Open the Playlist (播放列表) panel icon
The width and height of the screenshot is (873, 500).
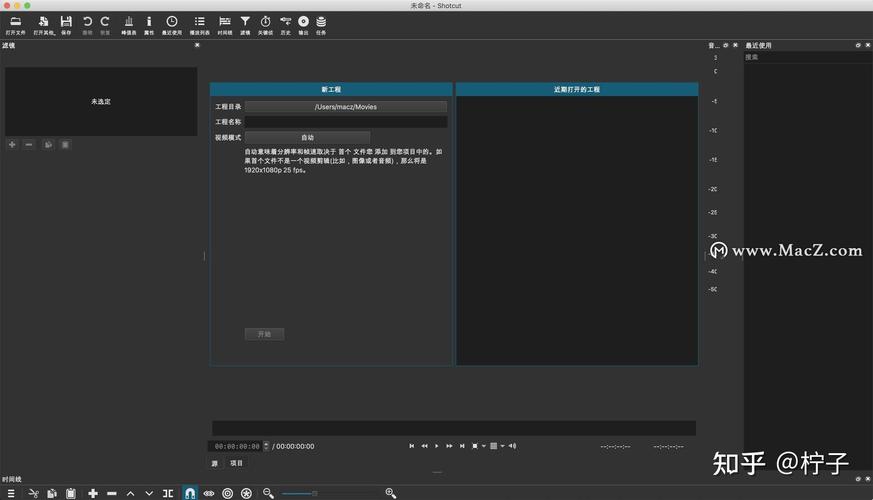pyautogui.click(x=199, y=25)
